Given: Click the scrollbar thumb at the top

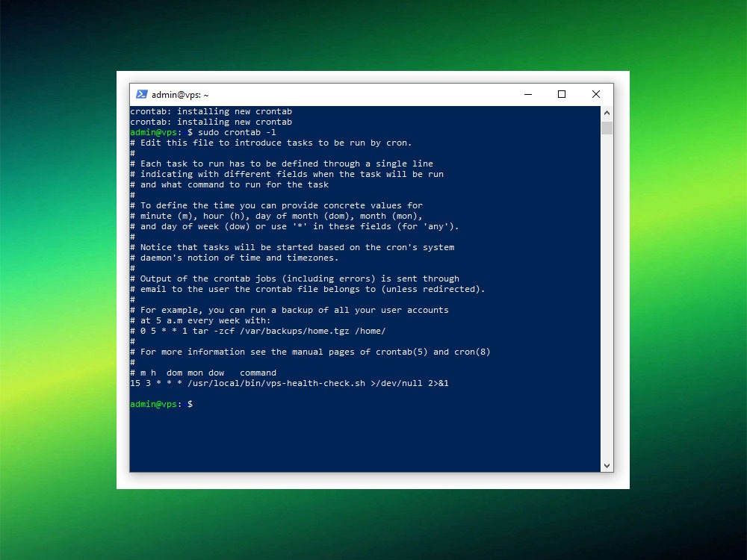Looking at the screenshot, I should coord(607,128).
